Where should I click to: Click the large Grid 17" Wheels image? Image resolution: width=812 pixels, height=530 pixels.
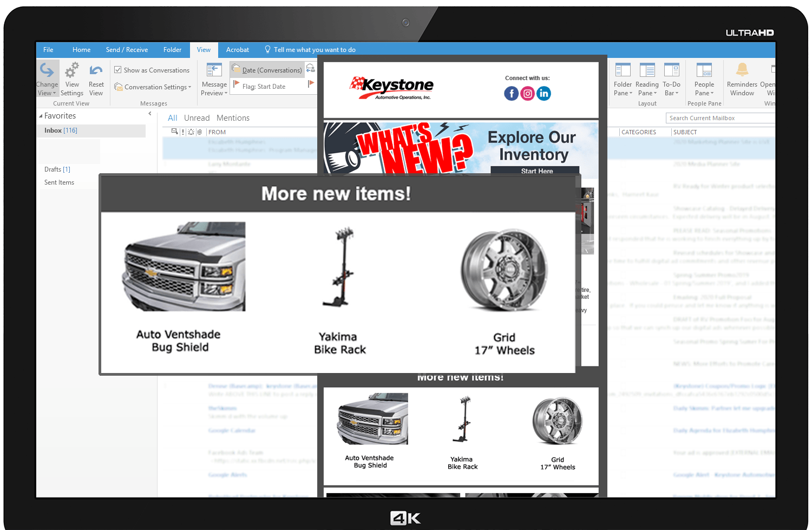click(504, 270)
